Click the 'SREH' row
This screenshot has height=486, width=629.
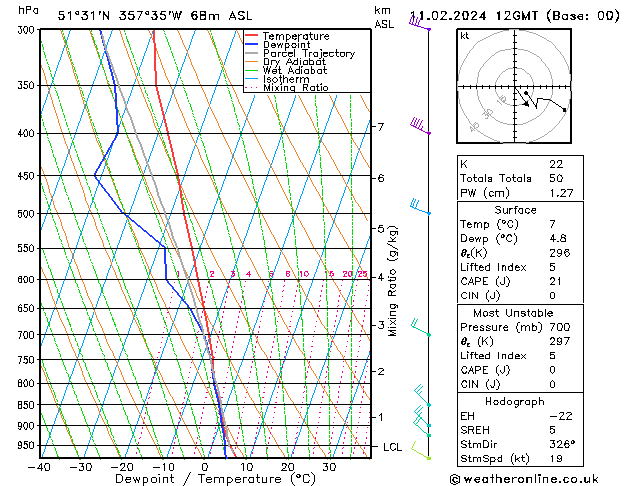pyautogui.click(x=520, y=430)
